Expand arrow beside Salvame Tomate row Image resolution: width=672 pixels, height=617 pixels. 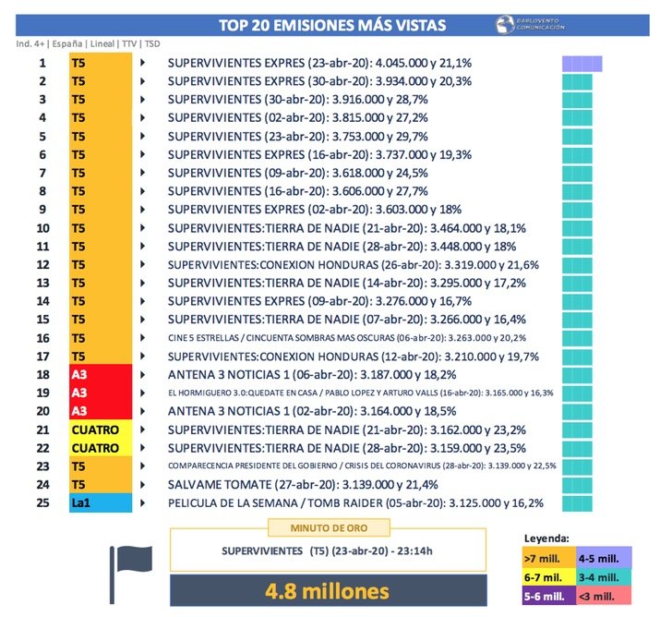(x=142, y=484)
